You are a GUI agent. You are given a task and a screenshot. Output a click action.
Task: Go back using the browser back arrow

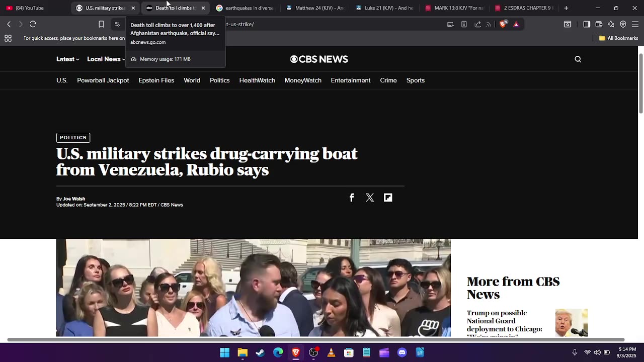9,24
